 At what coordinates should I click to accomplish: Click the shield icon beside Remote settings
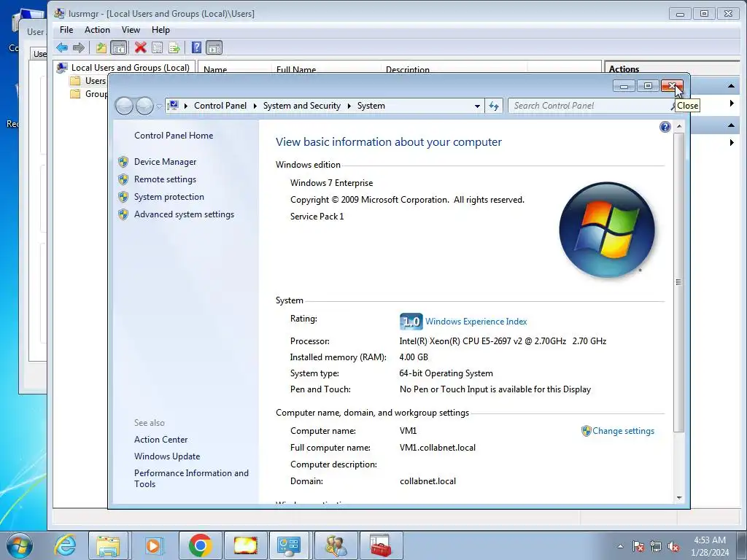tap(123, 179)
